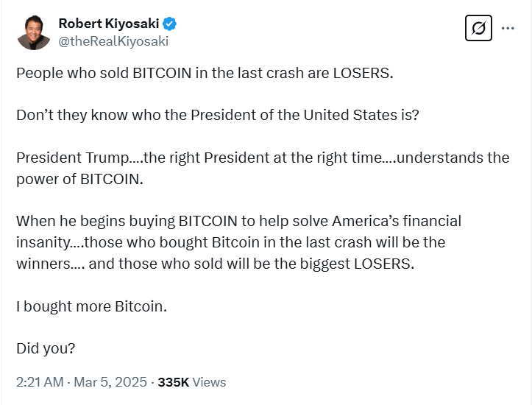
Task: Click the word Views beside 335K
Action: (210, 382)
